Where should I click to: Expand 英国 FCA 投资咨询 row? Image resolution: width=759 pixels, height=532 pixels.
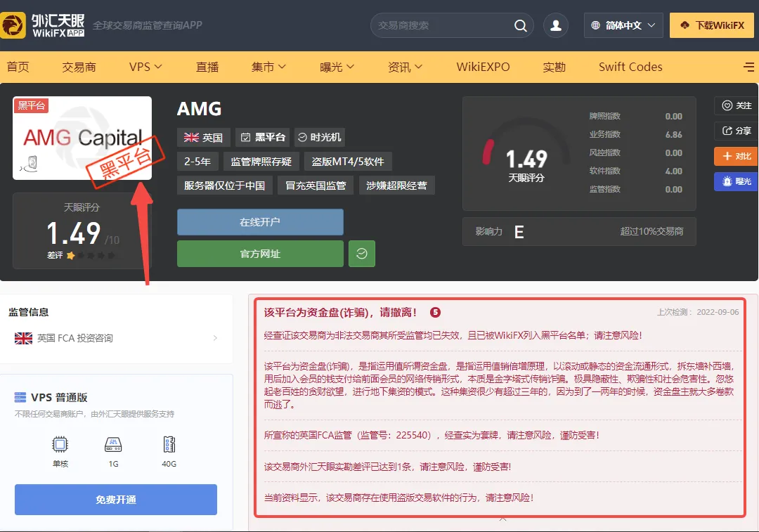pyautogui.click(x=116, y=338)
